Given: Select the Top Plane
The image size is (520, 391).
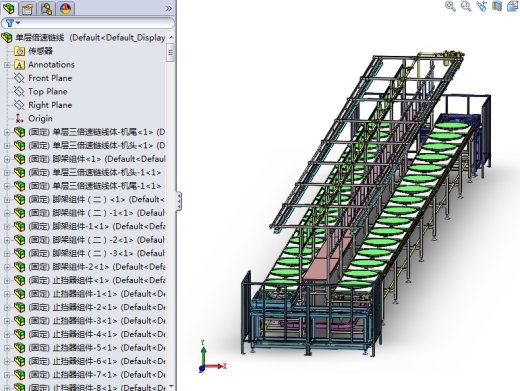Looking at the screenshot, I should coord(48,91).
